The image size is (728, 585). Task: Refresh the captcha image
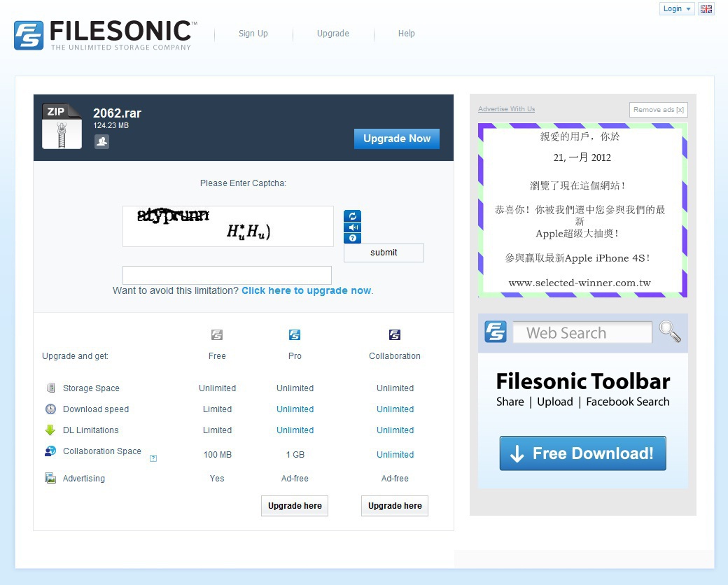pos(352,216)
